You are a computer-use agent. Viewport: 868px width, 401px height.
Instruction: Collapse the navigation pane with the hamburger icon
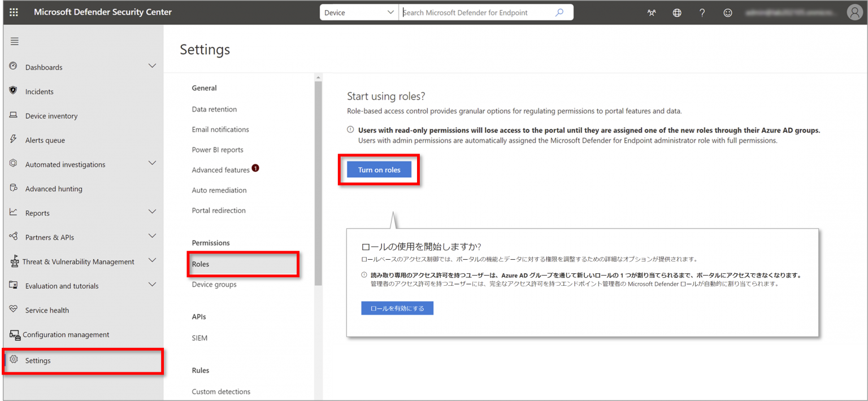(x=14, y=41)
